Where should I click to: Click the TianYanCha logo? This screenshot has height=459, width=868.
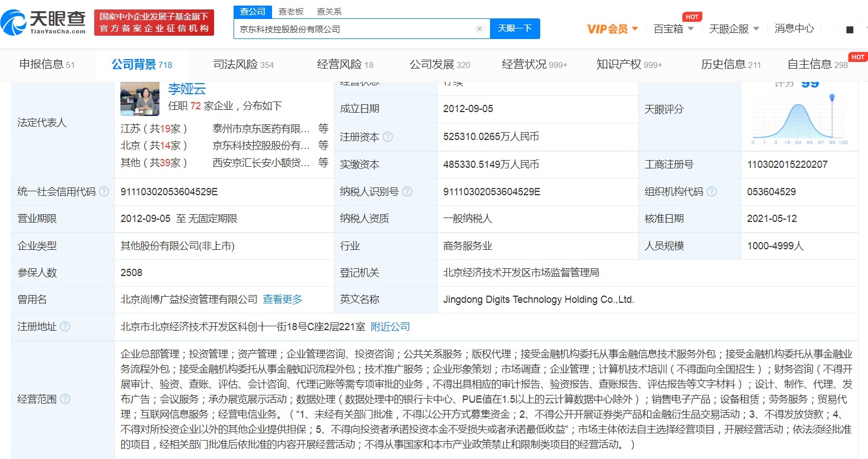(44, 22)
